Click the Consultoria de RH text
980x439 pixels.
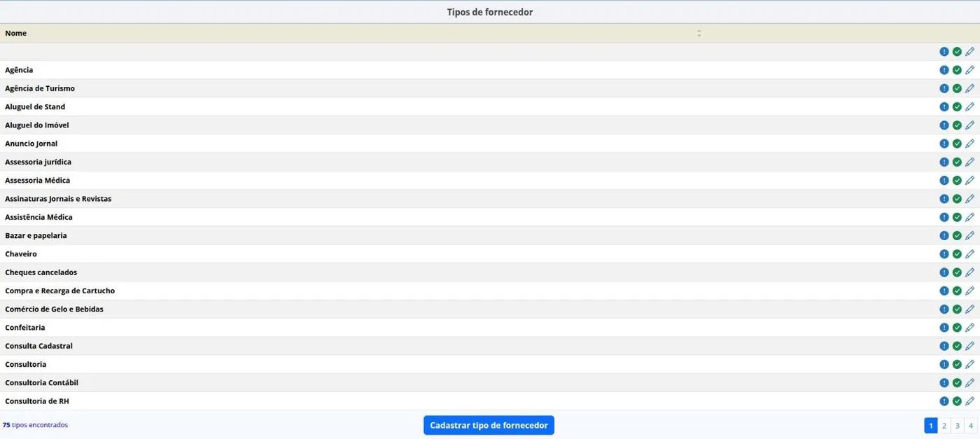(37, 401)
